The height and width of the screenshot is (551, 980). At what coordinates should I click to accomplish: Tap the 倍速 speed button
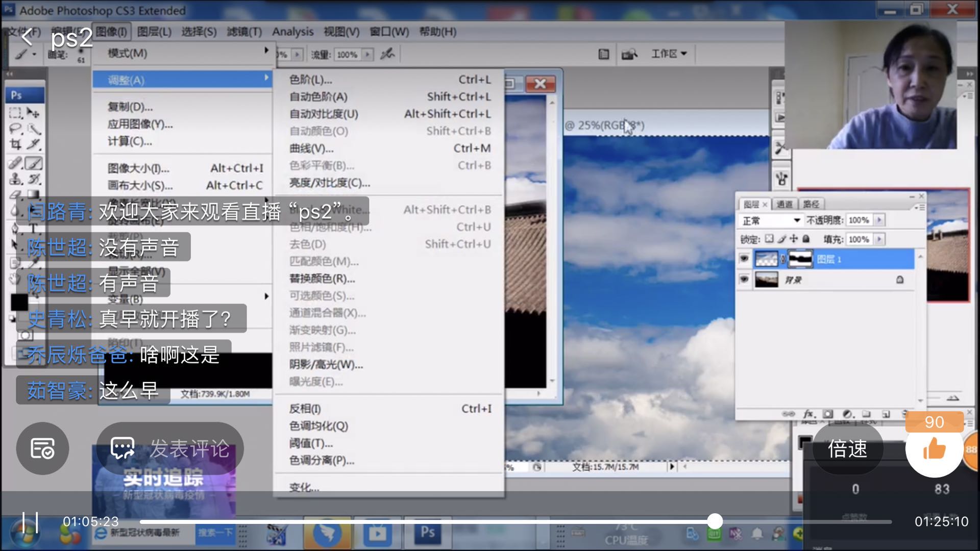(x=847, y=448)
